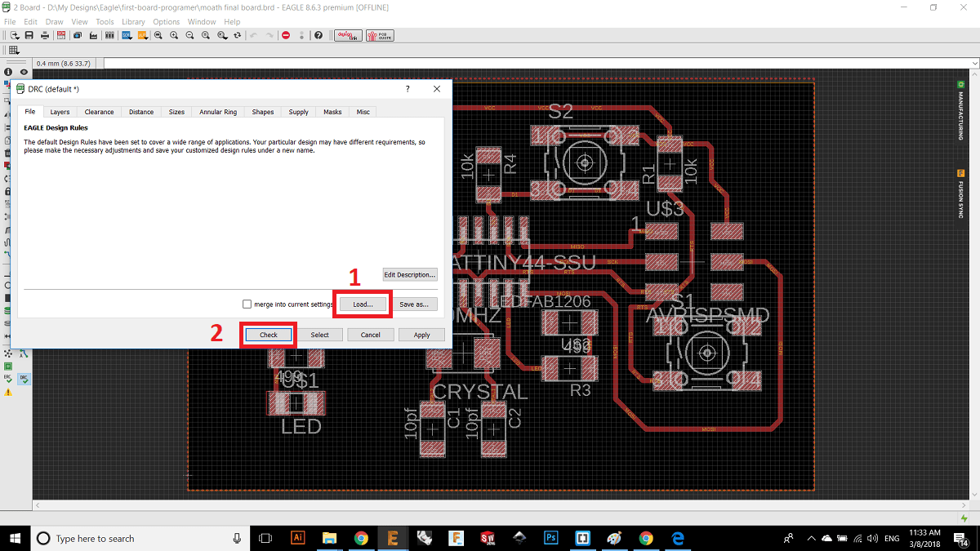The height and width of the screenshot is (551, 980).
Task: Open the Options menu
Action: coord(167,21)
